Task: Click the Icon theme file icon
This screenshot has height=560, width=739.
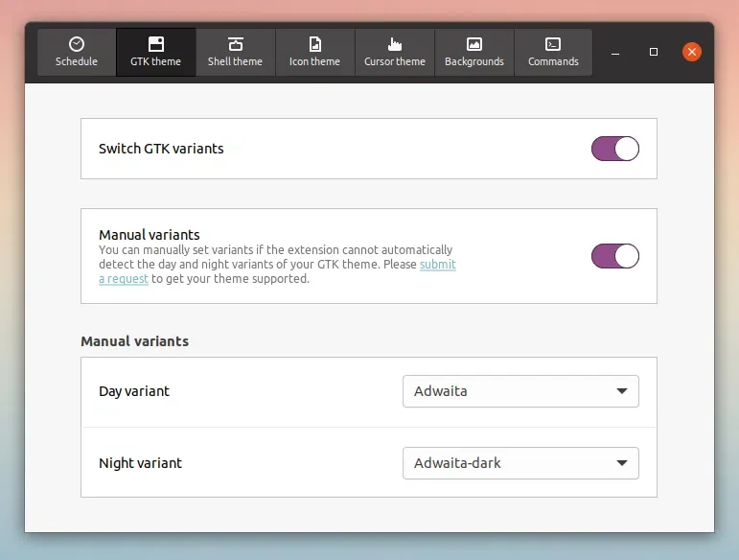Action: (x=314, y=44)
